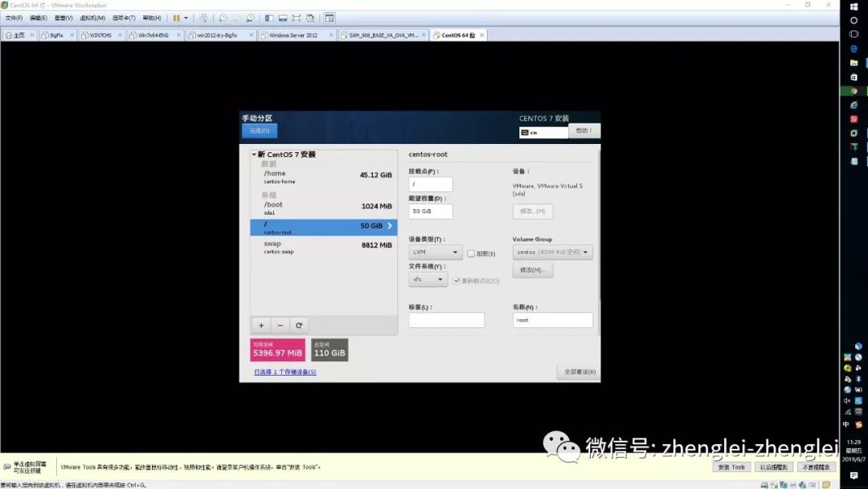Open the 帮助(H) menu
Image resolution: width=868 pixels, height=489 pixels.
pos(152,18)
